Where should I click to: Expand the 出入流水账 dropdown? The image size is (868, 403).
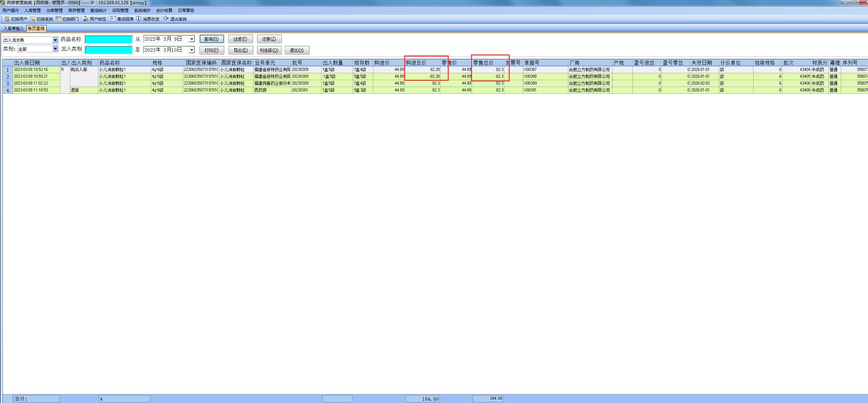(55, 40)
